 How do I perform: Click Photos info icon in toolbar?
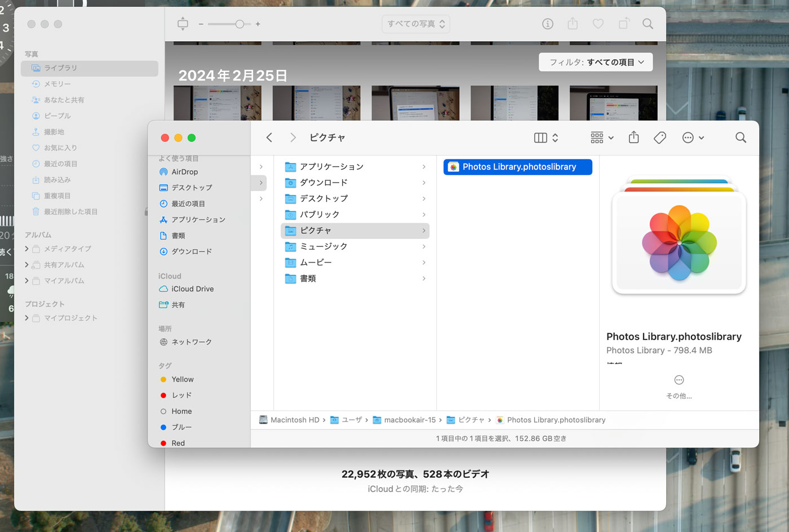click(547, 24)
